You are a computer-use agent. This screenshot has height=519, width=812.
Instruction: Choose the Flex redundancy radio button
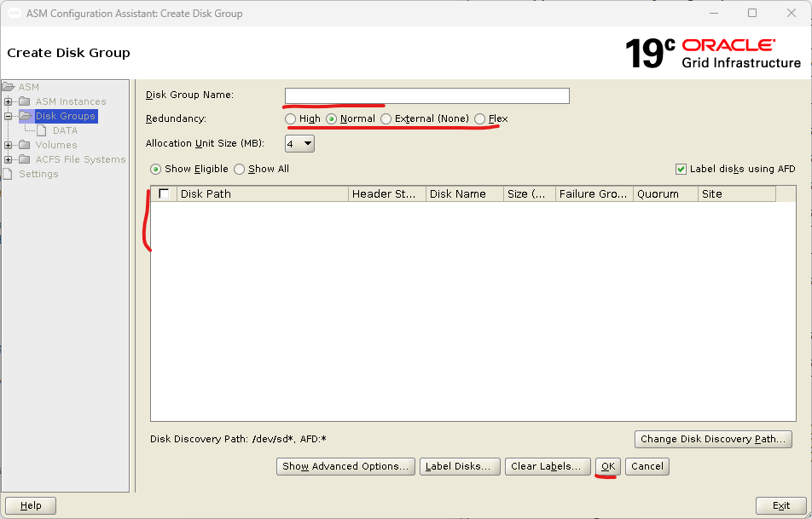click(x=480, y=118)
